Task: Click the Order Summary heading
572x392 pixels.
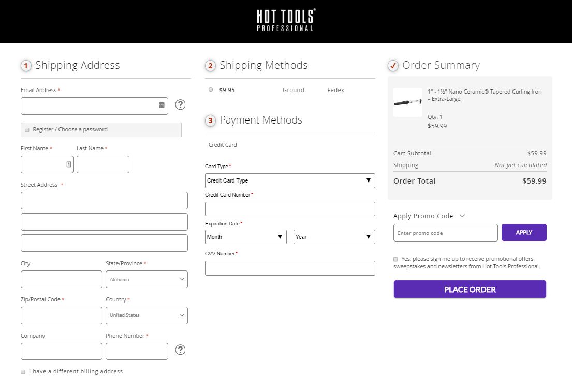Action: pyautogui.click(x=441, y=65)
